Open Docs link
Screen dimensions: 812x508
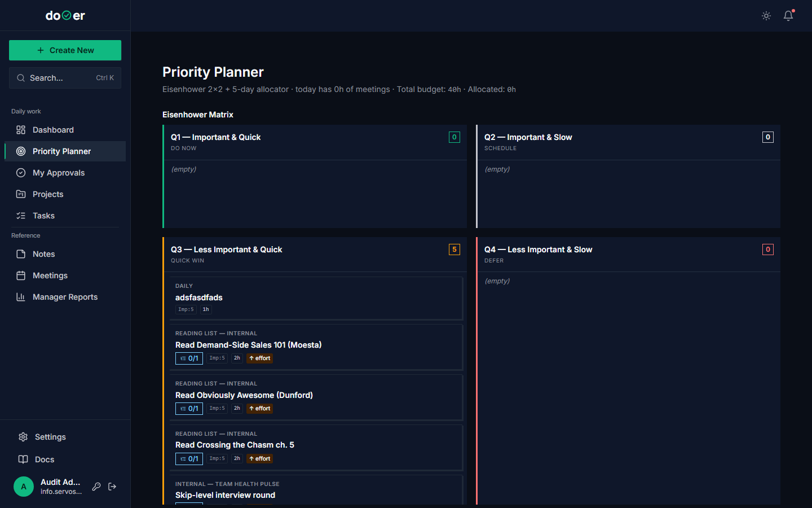65,459
